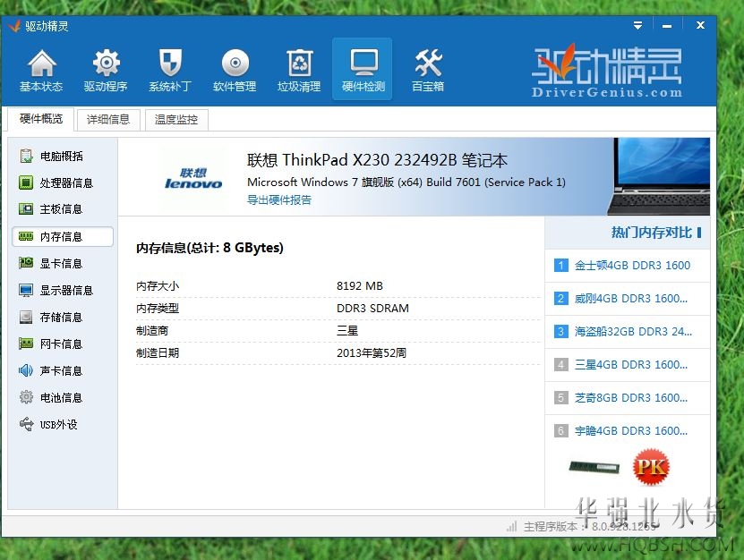Click the 8192 MB memory size value

click(360, 286)
